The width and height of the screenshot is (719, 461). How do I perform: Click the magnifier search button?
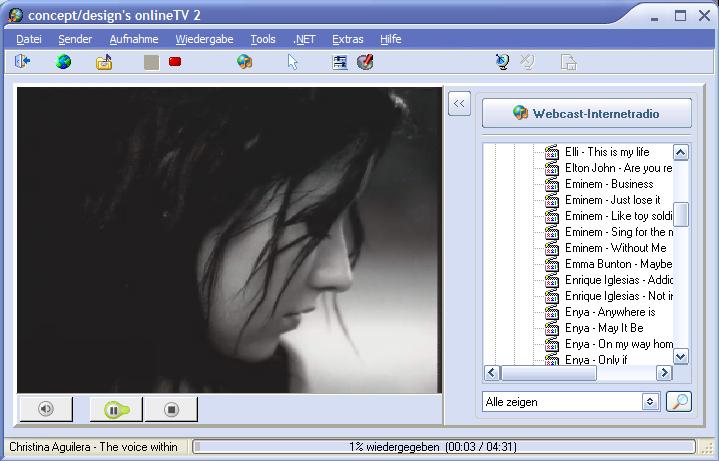(x=679, y=402)
